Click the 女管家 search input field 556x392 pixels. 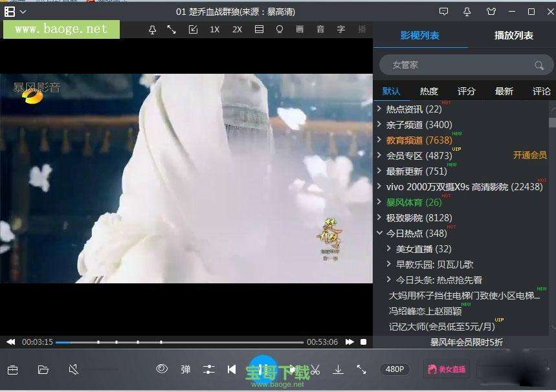coord(460,65)
